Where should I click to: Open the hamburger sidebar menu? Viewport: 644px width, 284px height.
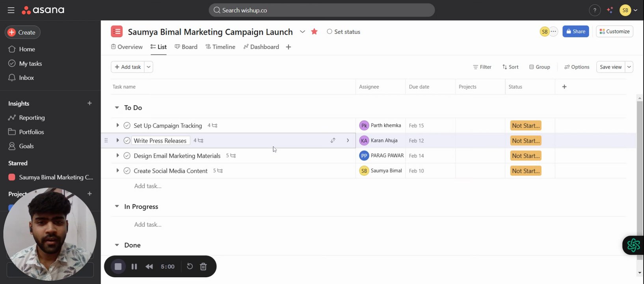(11, 10)
